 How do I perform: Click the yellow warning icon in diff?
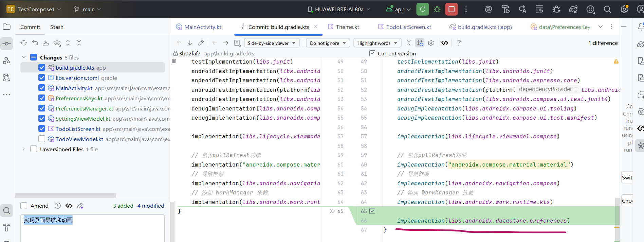click(x=616, y=62)
